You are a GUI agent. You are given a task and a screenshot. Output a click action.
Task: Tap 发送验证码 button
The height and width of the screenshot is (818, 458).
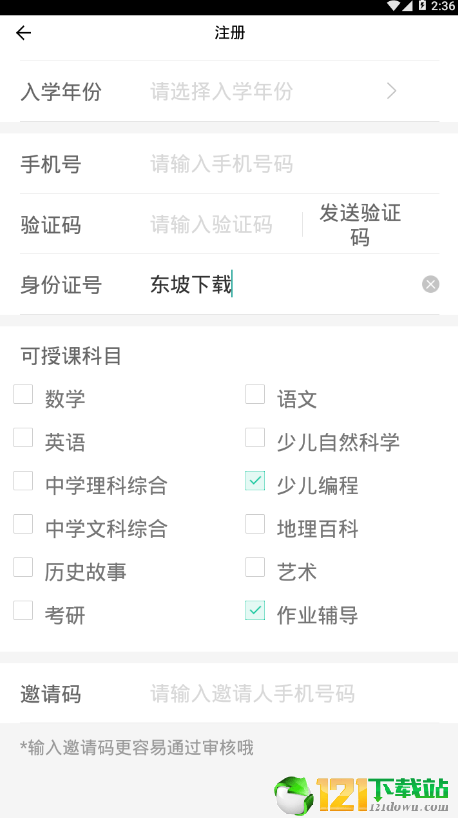360,225
